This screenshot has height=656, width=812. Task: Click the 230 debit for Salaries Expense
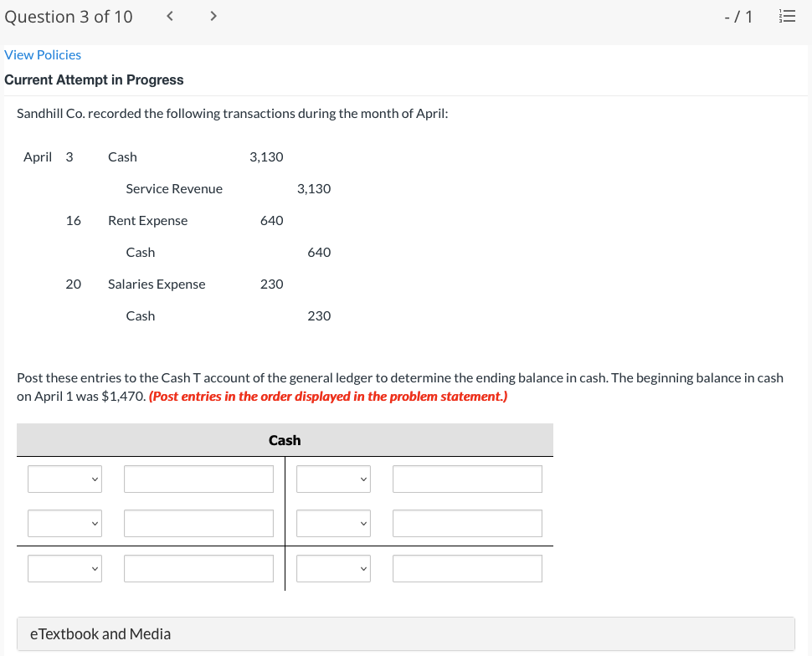pyautogui.click(x=271, y=284)
